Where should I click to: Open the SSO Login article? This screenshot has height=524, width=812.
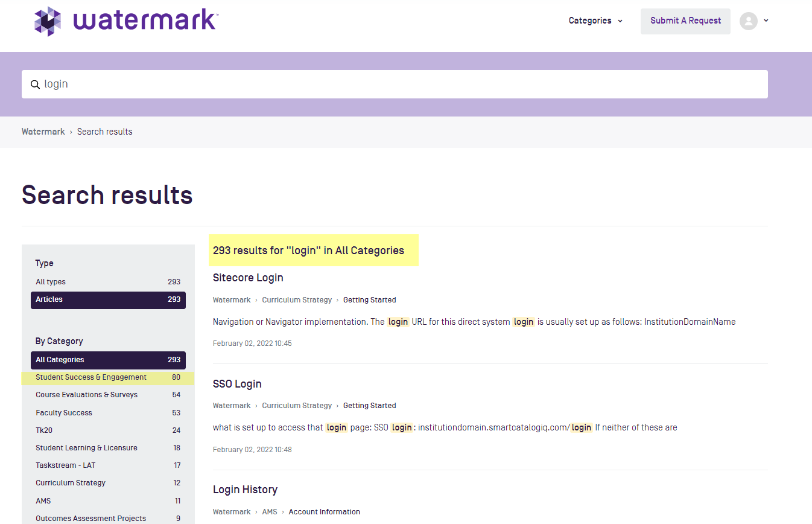pos(237,384)
